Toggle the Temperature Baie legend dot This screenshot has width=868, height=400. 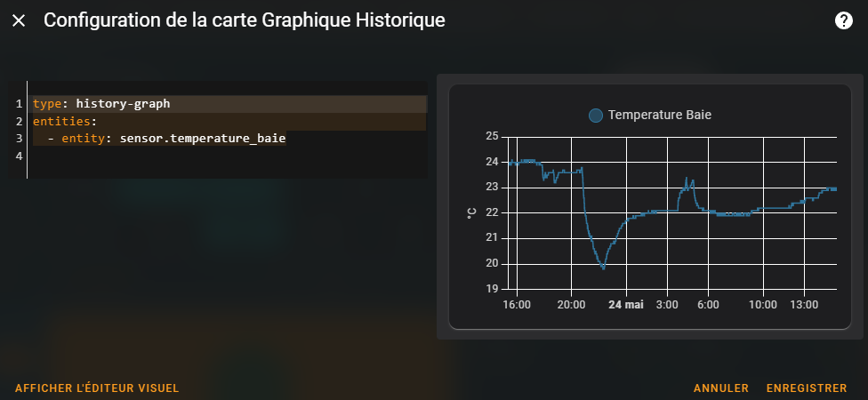[x=596, y=116]
